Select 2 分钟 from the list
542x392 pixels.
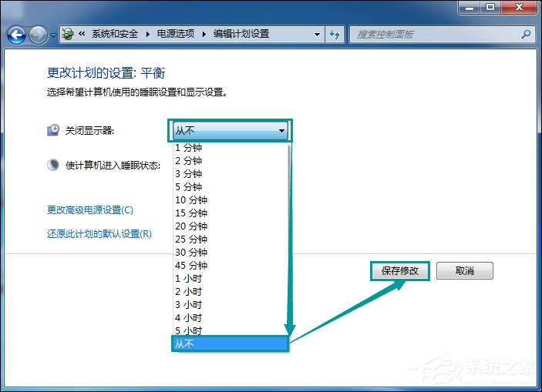231,161
